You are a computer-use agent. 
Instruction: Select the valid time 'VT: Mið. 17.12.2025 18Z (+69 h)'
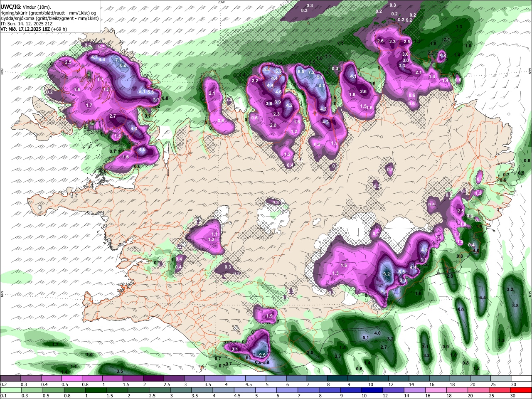tap(34, 29)
